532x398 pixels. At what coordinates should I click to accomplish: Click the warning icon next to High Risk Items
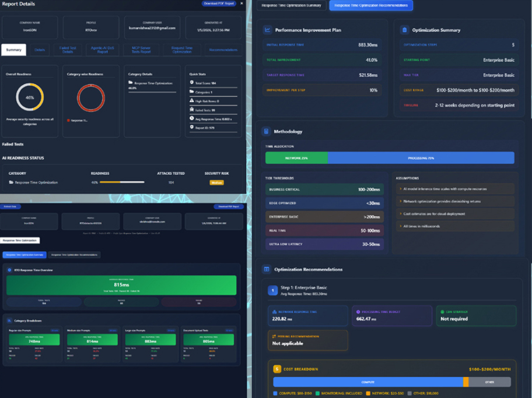192,101
